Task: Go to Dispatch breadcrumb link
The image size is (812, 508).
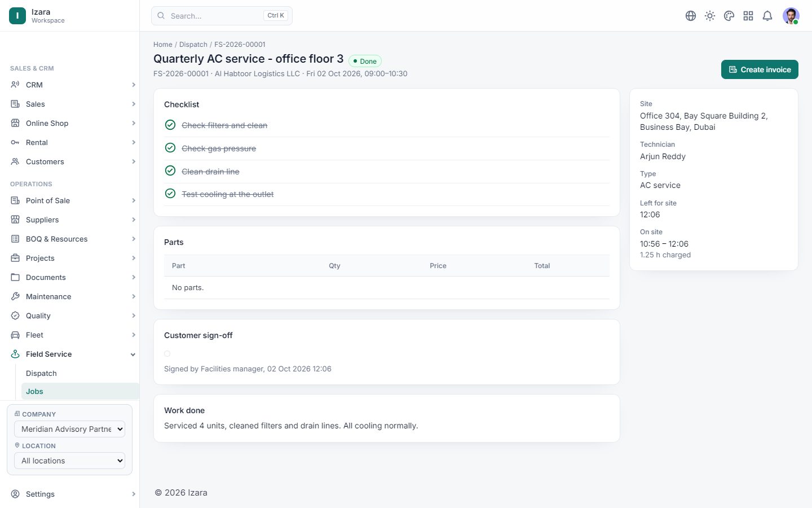Action: [193, 45]
